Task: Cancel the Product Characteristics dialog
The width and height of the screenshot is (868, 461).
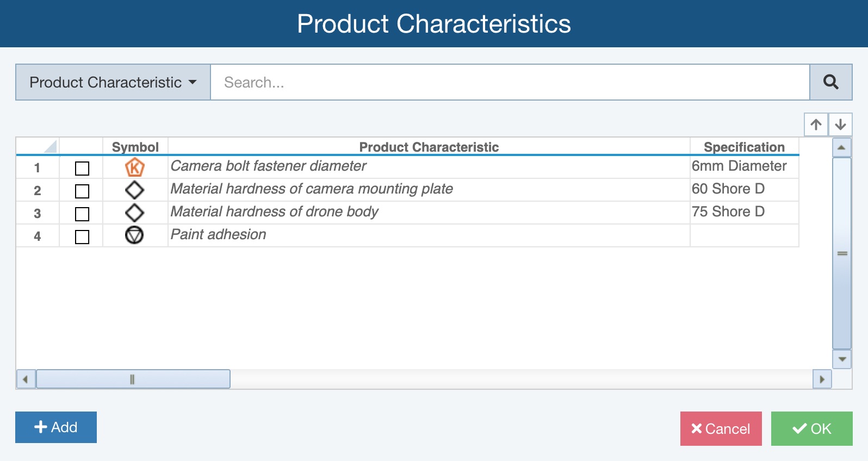Action: (x=721, y=428)
